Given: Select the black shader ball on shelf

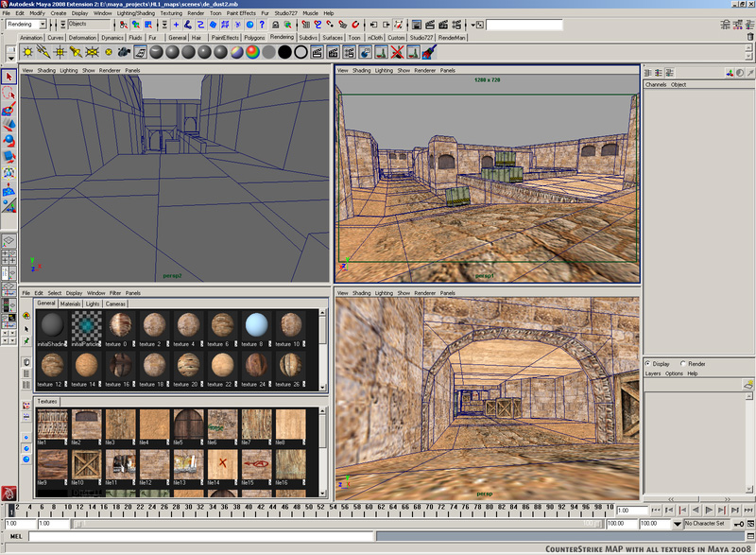Looking at the screenshot, I should (285, 52).
